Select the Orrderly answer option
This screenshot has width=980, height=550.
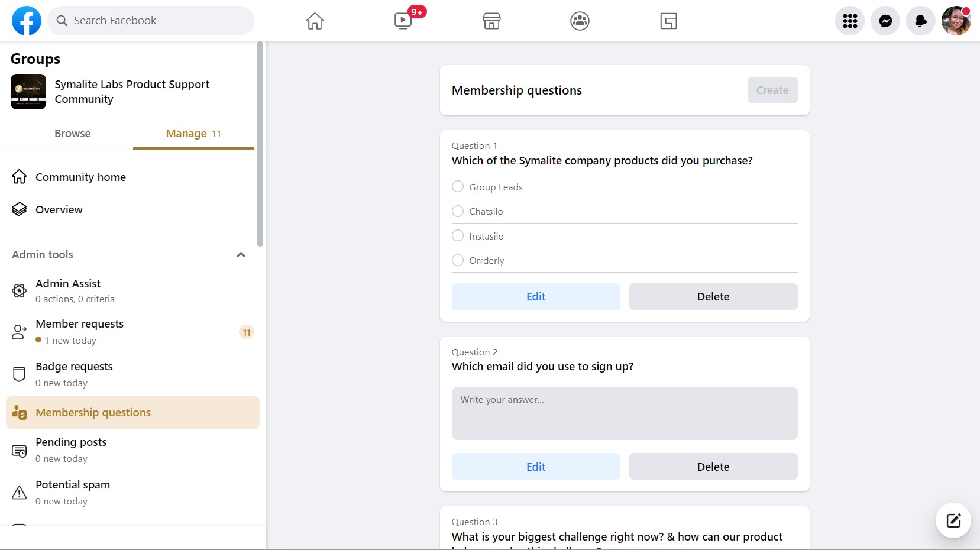click(x=458, y=260)
